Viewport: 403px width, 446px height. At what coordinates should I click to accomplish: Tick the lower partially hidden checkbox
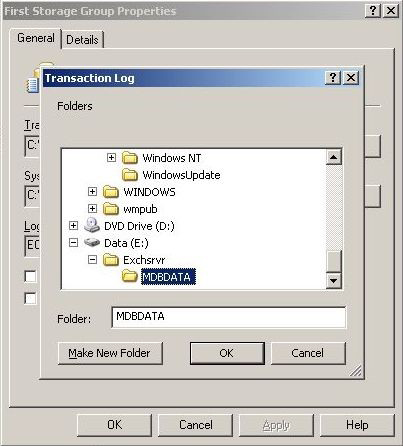point(30,298)
